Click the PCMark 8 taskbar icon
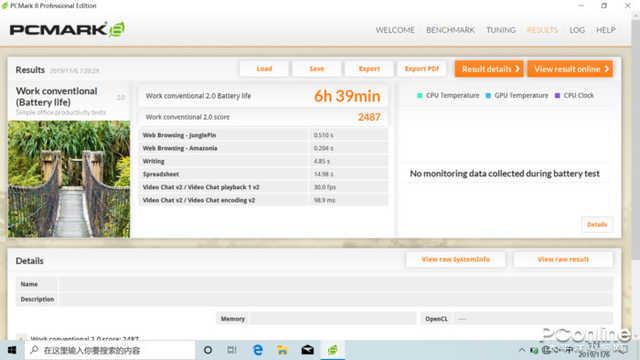 pyautogui.click(x=333, y=350)
